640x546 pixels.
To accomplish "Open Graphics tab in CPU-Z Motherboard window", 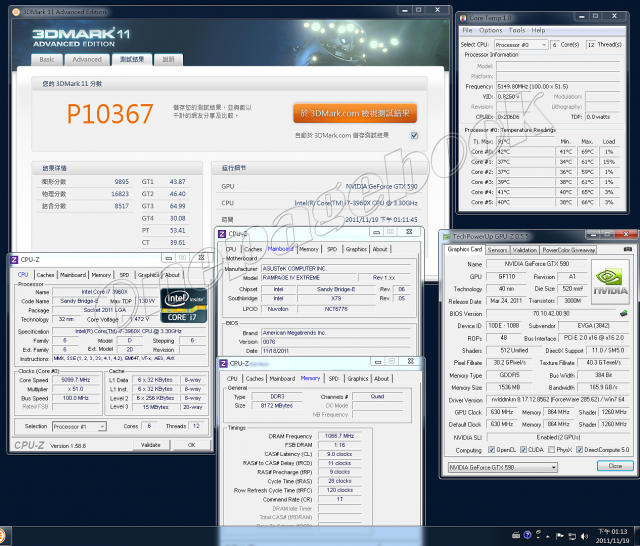I will pos(356,249).
